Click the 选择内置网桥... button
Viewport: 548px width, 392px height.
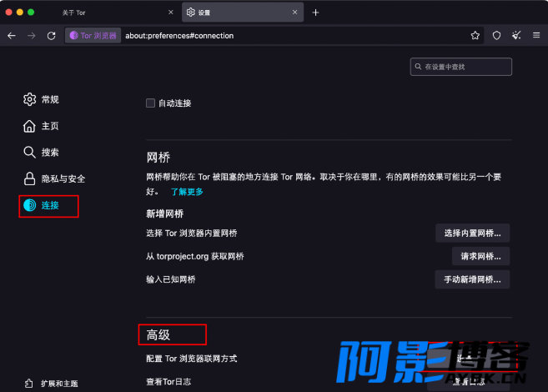[472, 233]
